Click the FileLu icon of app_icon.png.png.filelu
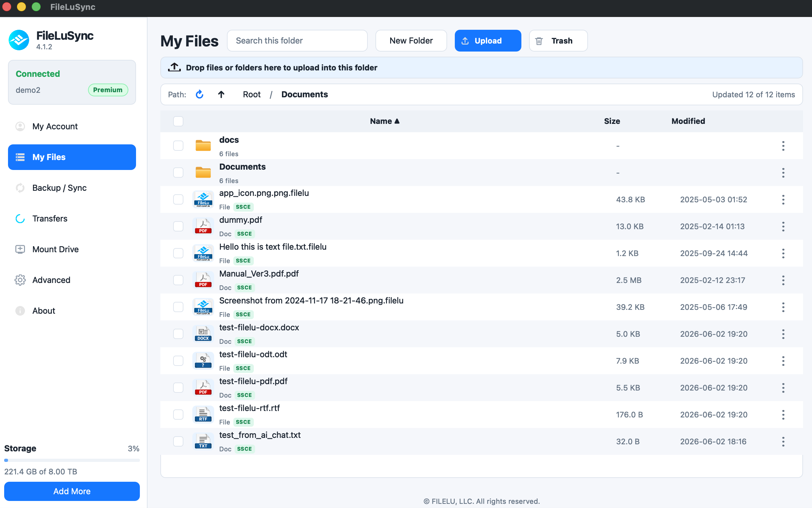 [x=203, y=199]
